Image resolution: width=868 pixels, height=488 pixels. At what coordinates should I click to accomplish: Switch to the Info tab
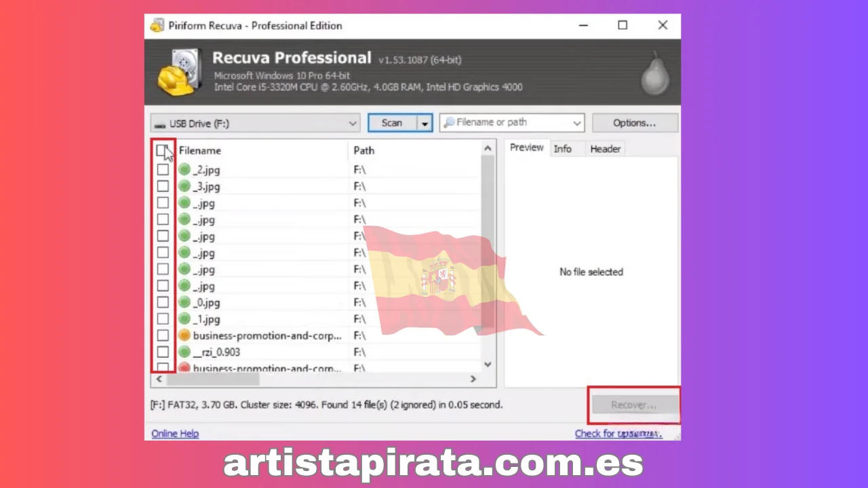(x=563, y=149)
